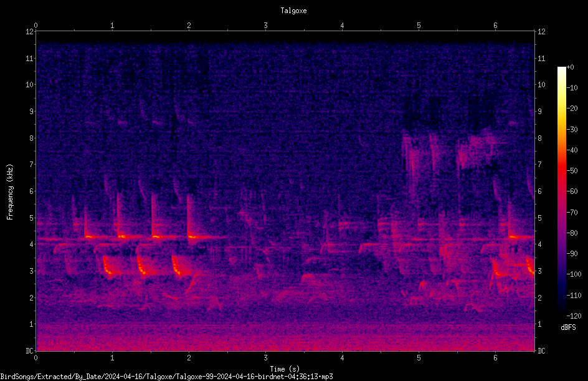This screenshot has height=381, width=588.
Task: Click the 6 second mark on top axis
Action: coord(495,26)
